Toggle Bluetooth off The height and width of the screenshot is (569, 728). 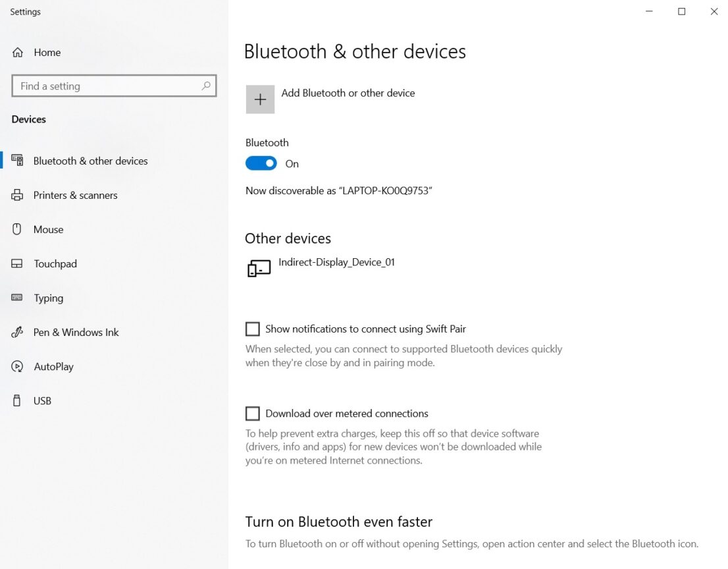click(x=261, y=163)
